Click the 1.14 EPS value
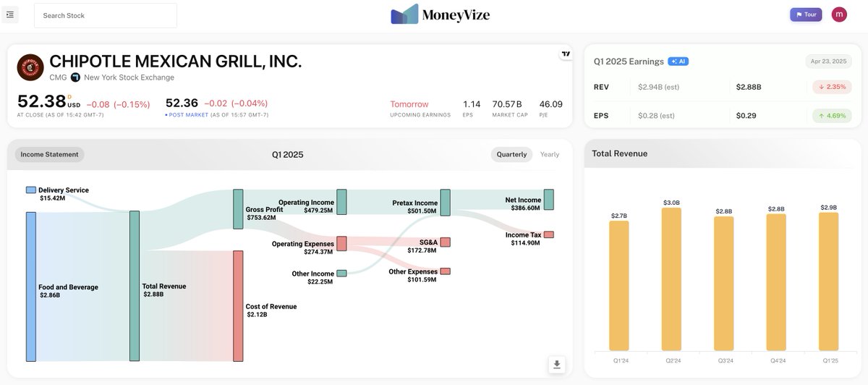Viewport: 868px width, 385px height. [x=472, y=104]
